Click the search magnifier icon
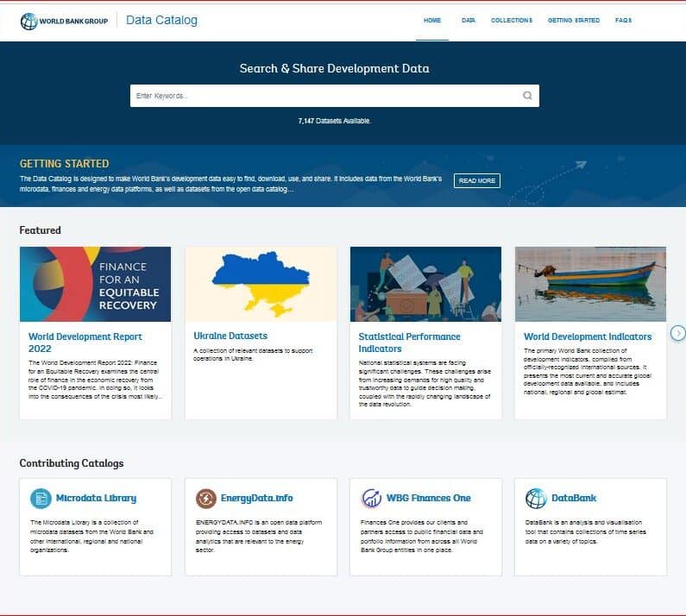Screen dimensions: 686x616 [527, 96]
